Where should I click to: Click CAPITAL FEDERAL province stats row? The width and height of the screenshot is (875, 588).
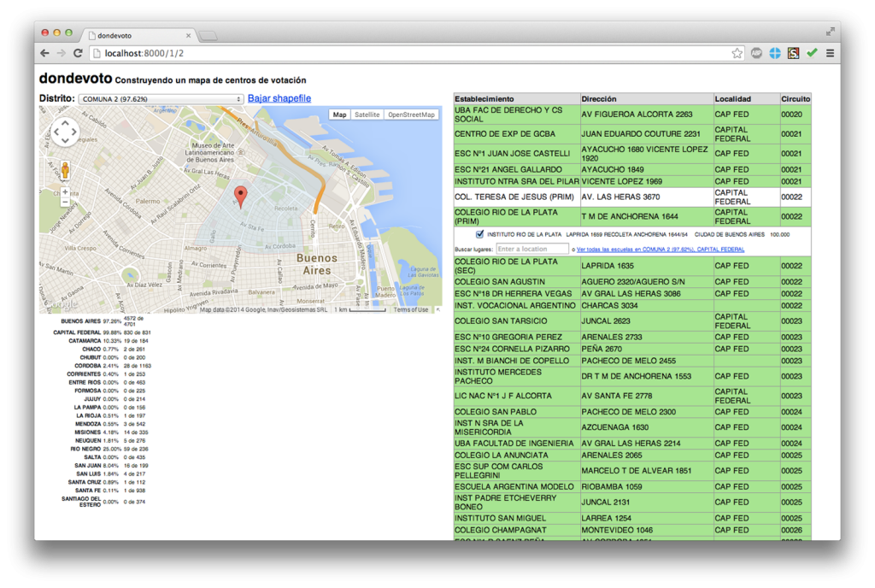[x=102, y=332]
